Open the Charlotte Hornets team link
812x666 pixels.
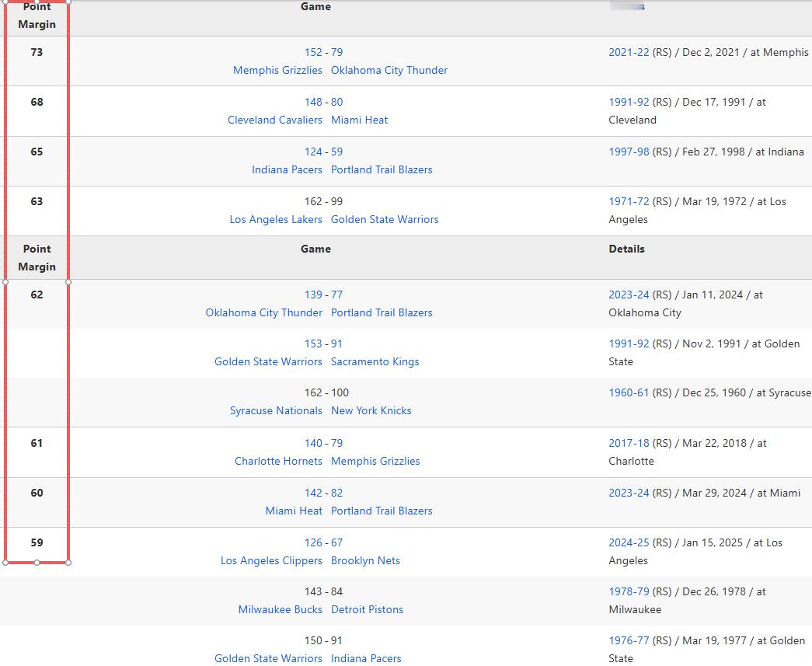[x=278, y=461]
